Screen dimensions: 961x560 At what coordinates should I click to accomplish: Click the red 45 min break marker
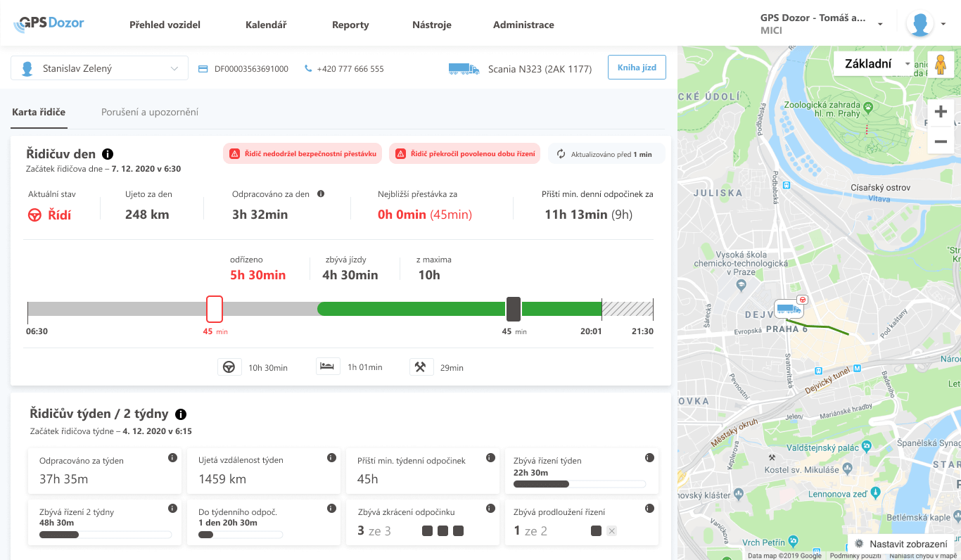point(215,309)
